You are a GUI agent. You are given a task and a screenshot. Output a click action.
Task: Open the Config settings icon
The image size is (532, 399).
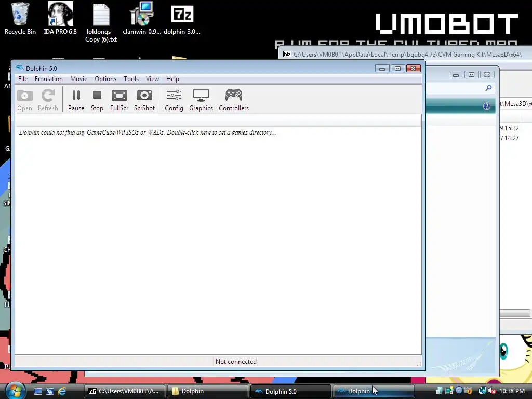(174, 100)
